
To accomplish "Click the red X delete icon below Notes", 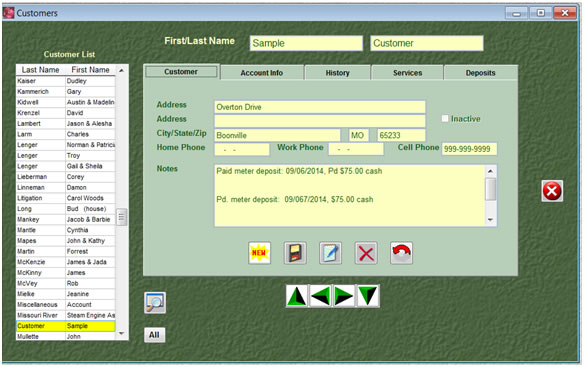I will tap(366, 253).
